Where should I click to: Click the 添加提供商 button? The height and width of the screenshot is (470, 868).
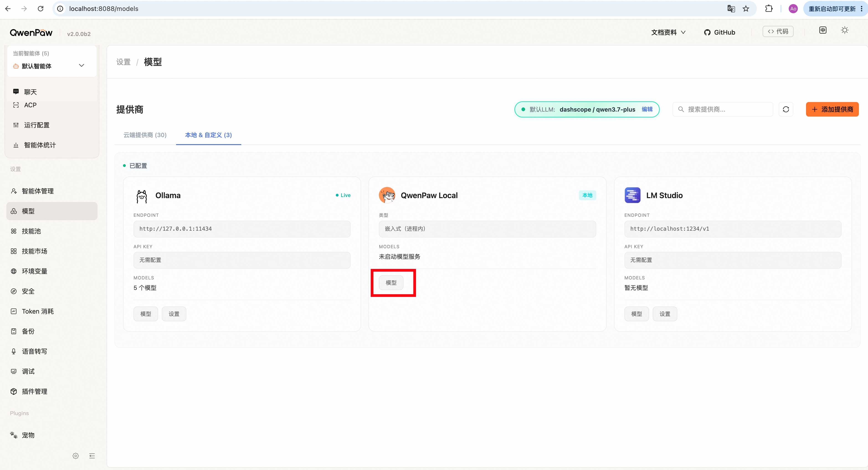coord(832,110)
